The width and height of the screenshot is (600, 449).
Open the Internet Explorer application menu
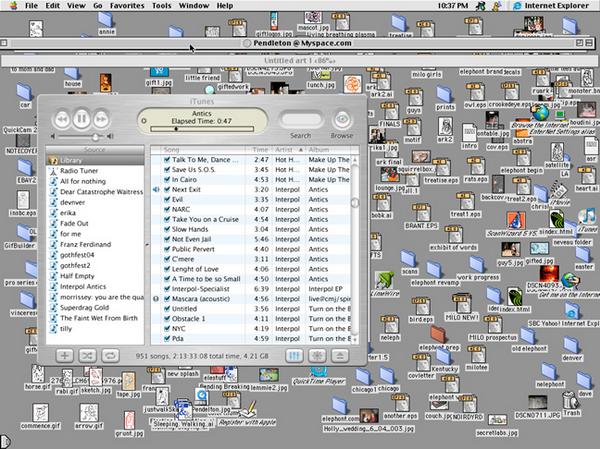(551, 5)
